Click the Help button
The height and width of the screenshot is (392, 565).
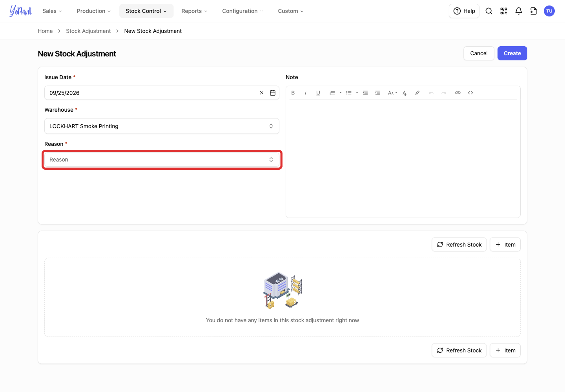pos(464,11)
